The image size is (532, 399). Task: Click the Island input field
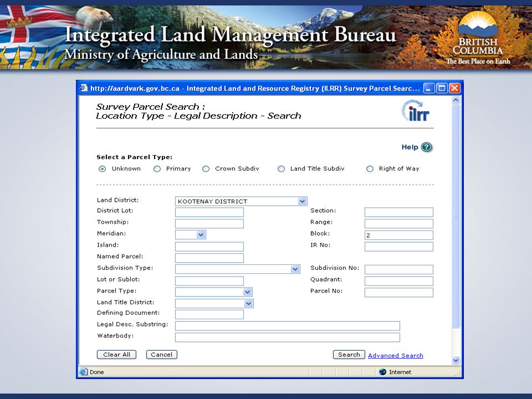[209, 246]
